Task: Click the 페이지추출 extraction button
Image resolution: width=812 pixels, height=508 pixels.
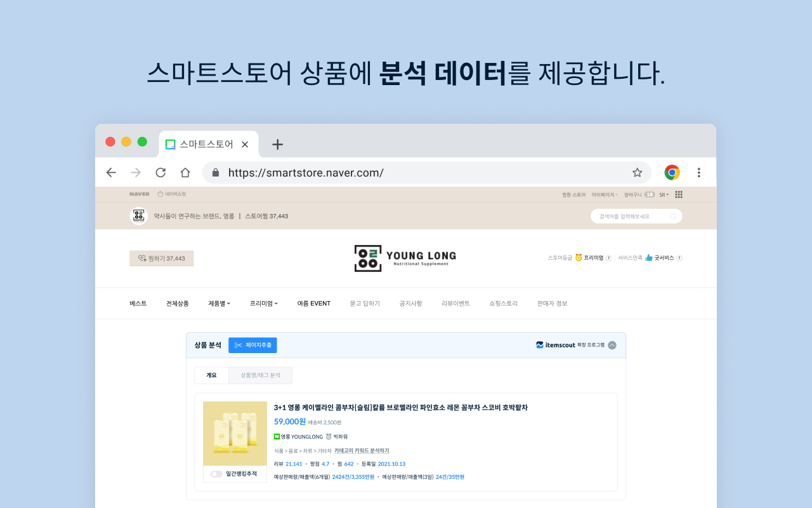Action: pos(252,345)
